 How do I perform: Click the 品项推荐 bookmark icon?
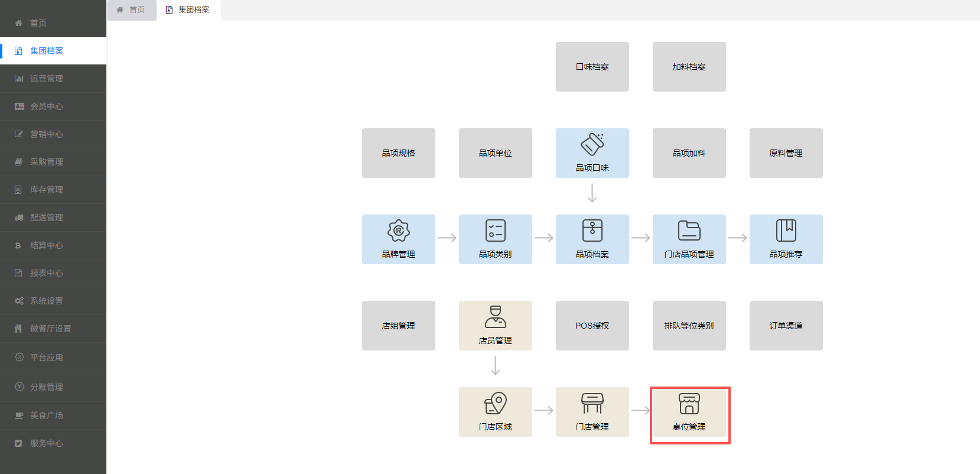click(x=786, y=231)
